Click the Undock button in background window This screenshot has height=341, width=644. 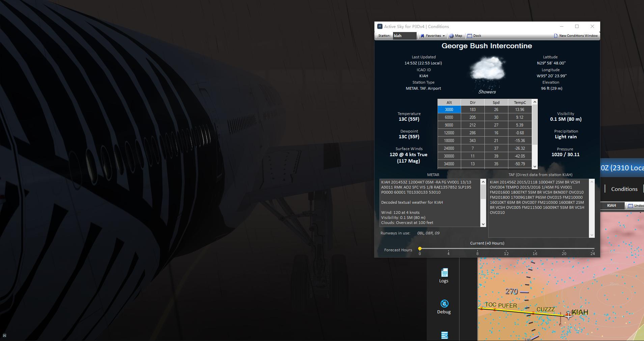click(x=635, y=205)
